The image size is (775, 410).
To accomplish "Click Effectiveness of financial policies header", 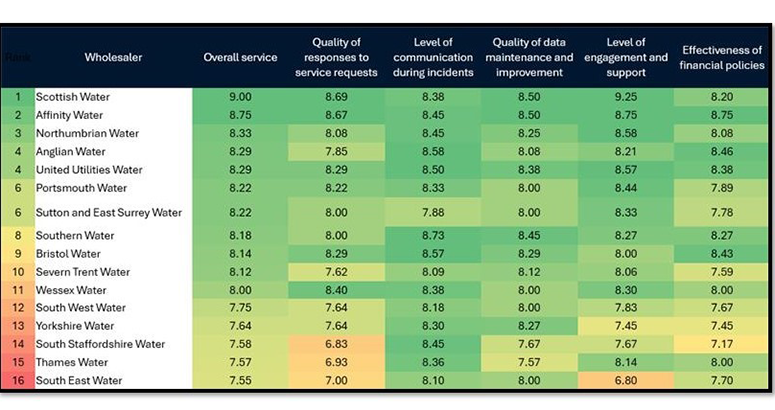I will tap(723, 58).
